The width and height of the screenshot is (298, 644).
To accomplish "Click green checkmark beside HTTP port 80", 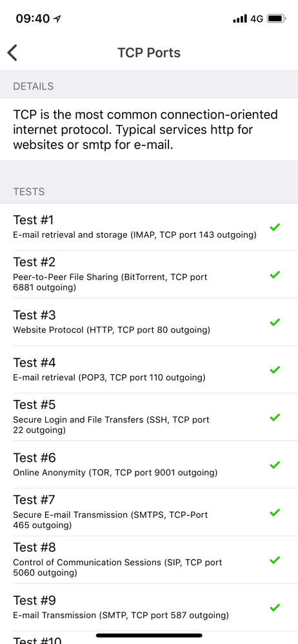I will coord(275,322).
